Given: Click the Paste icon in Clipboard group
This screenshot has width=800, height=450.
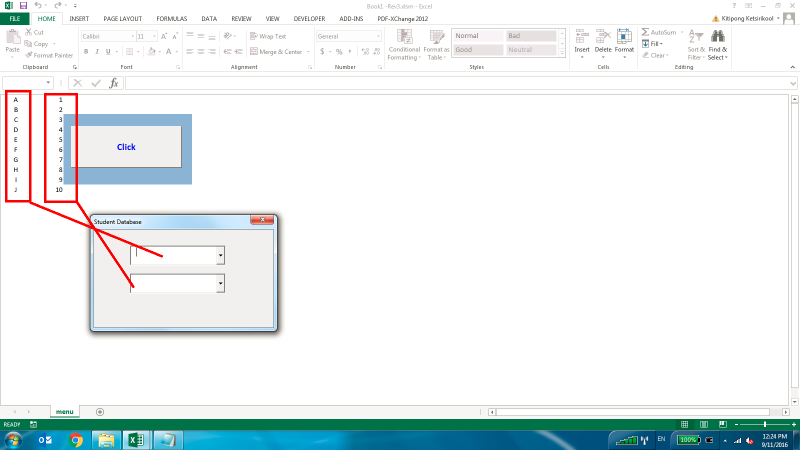Looking at the screenshot, I should pos(12,38).
